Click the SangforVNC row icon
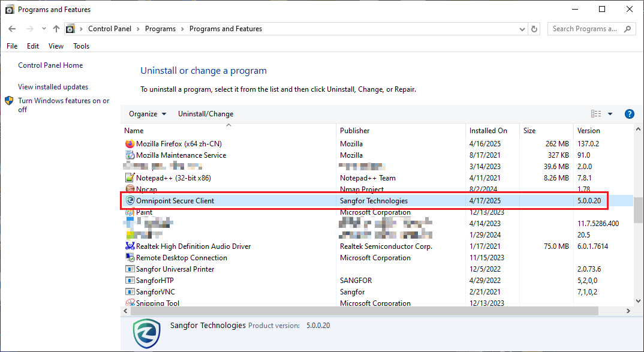 tap(130, 291)
